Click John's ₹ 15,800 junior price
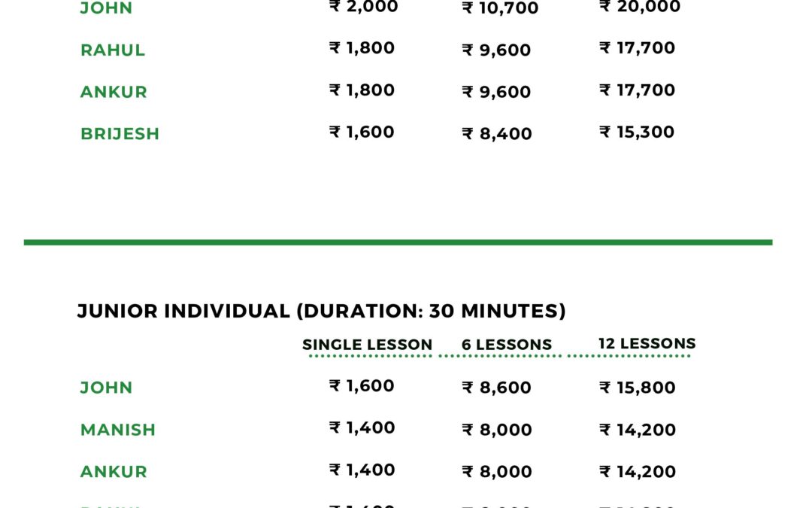 (637, 388)
